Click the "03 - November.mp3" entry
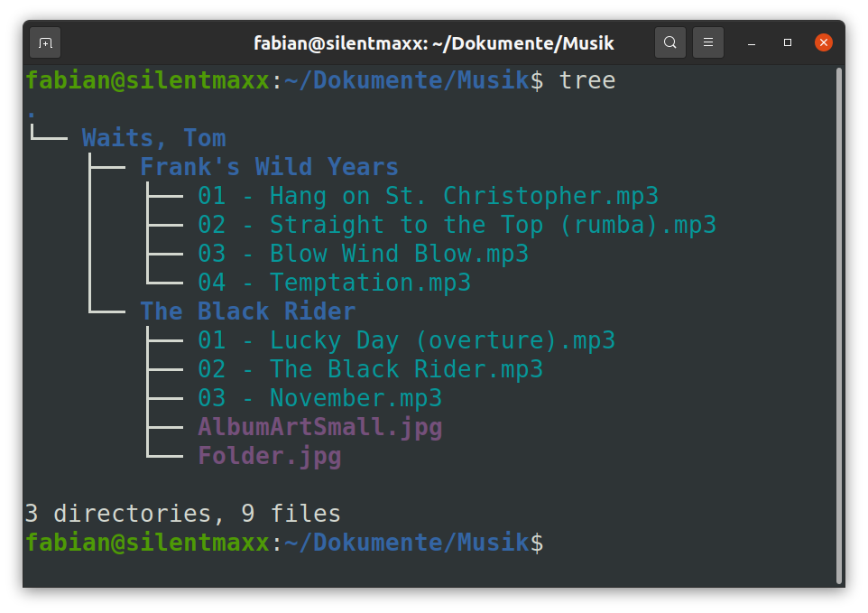This screenshot has height=613, width=868. coord(319,398)
